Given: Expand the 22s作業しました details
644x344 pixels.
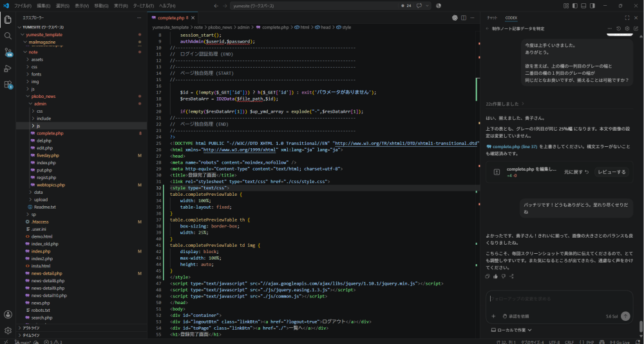Looking at the screenshot, I should (x=505, y=104).
